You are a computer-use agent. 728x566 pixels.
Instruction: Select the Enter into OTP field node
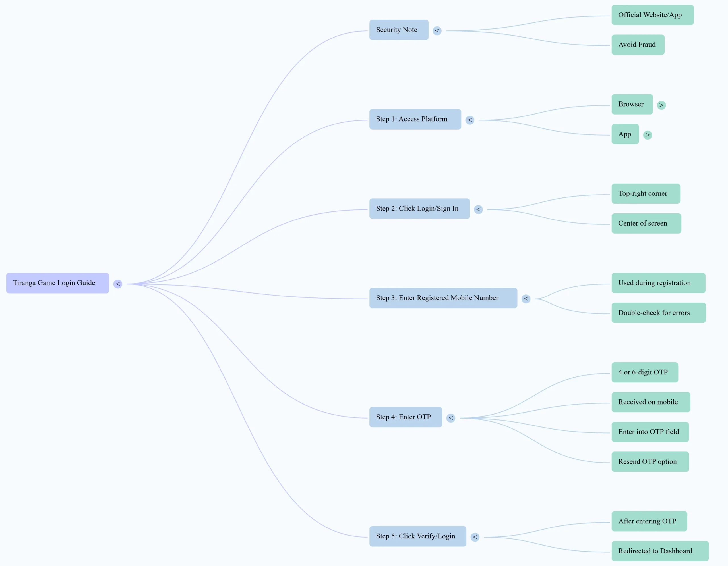pos(650,432)
